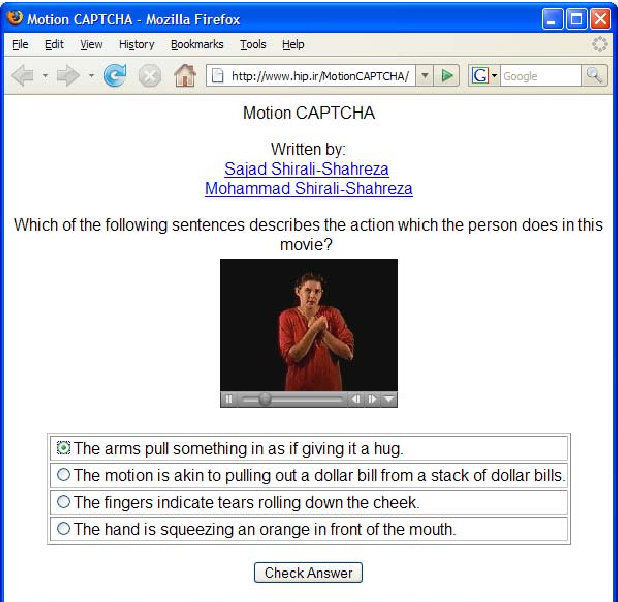Image resolution: width=618 pixels, height=602 pixels.
Task: Click the Forward navigation arrow
Action: [x=68, y=75]
